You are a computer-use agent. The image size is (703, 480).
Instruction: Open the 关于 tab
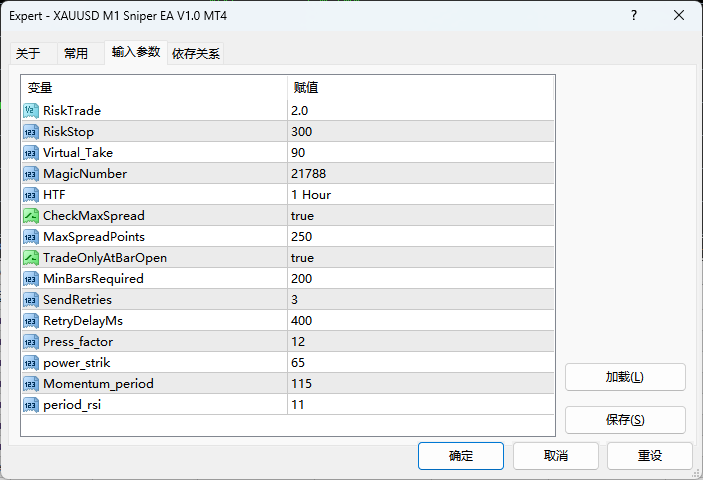pyautogui.click(x=28, y=53)
